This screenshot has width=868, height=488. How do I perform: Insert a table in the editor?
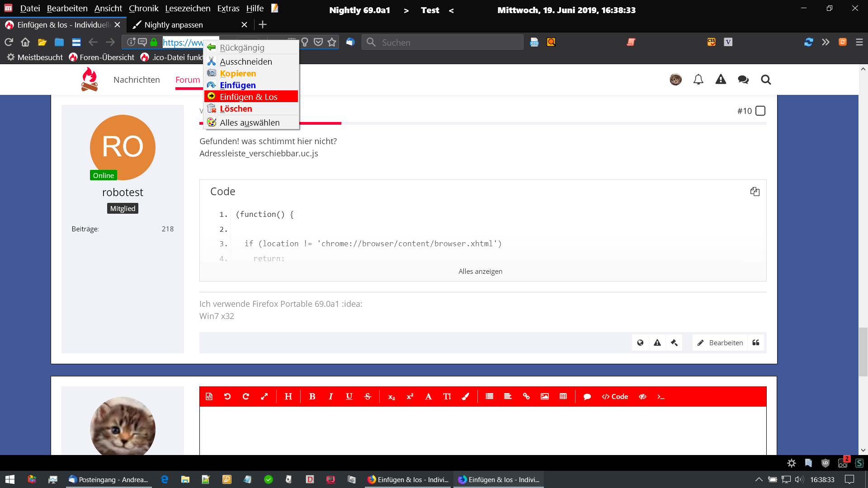tap(563, 396)
